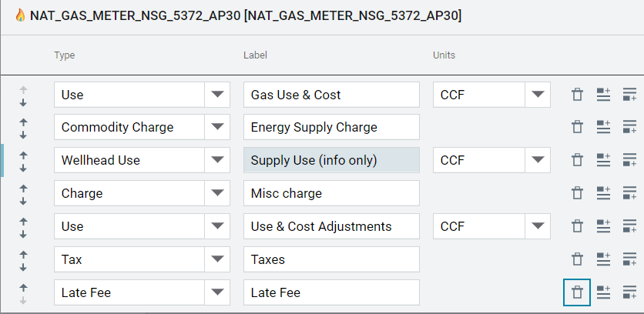Add a row above the Energy Supply Charge row
644x314 pixels.
(603, 127)
